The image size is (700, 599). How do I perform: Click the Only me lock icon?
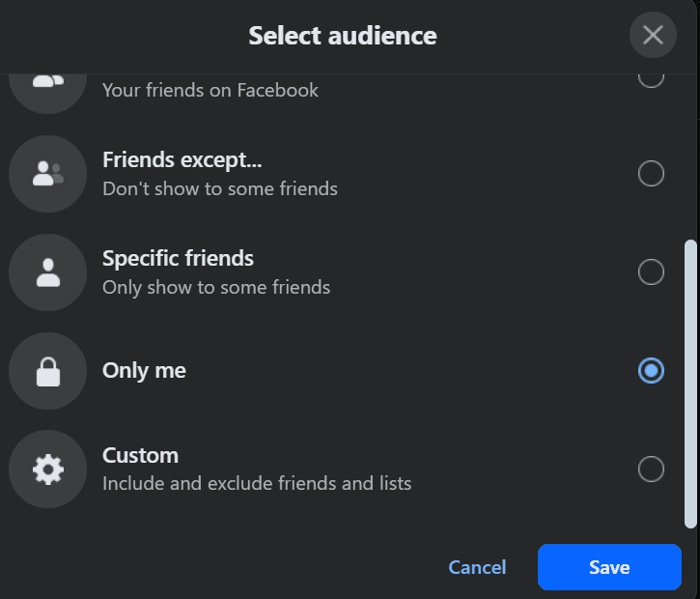48,371
